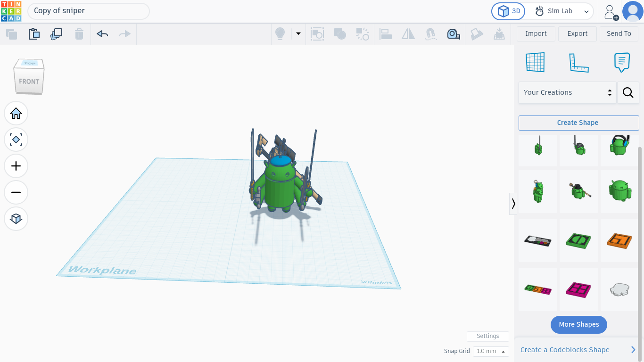Click the Home view button
The image size is (644, 362).
click(16, 113)
